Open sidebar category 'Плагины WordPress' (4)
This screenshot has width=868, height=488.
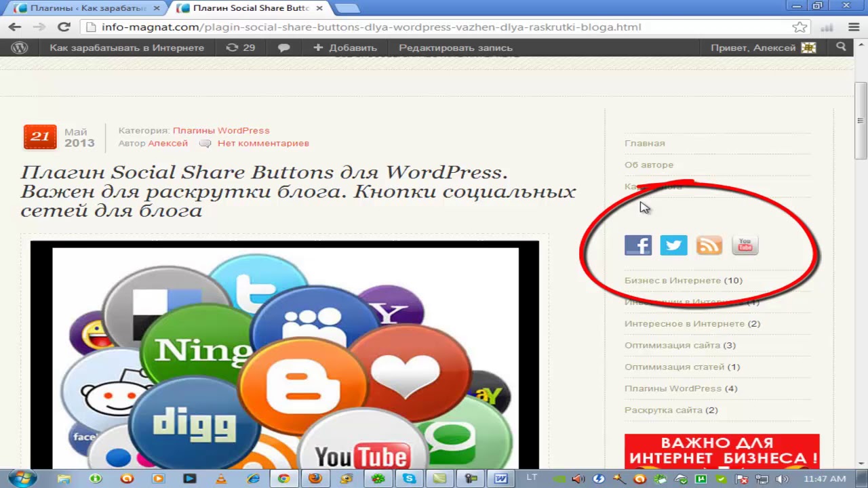point(673,388)
